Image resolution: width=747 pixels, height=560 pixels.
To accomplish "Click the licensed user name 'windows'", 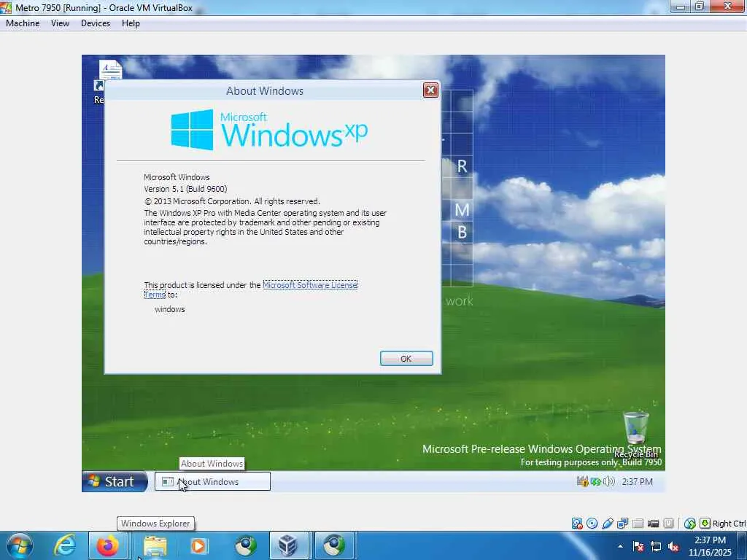I will tap(169, 309).
